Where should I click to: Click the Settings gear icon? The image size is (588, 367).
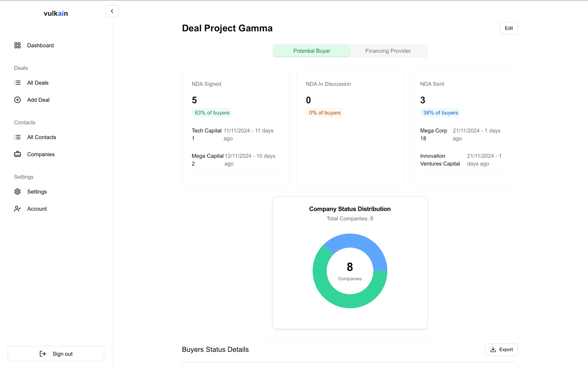tap(18, 192)
